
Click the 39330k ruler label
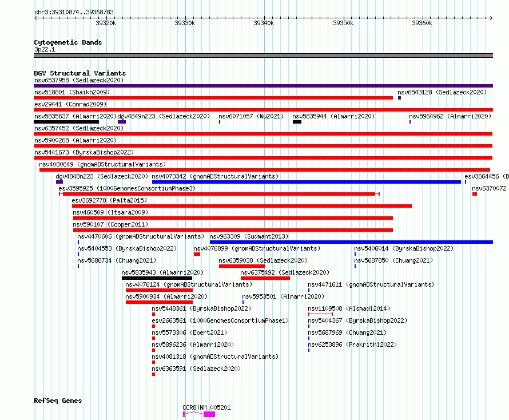[185, 23]
